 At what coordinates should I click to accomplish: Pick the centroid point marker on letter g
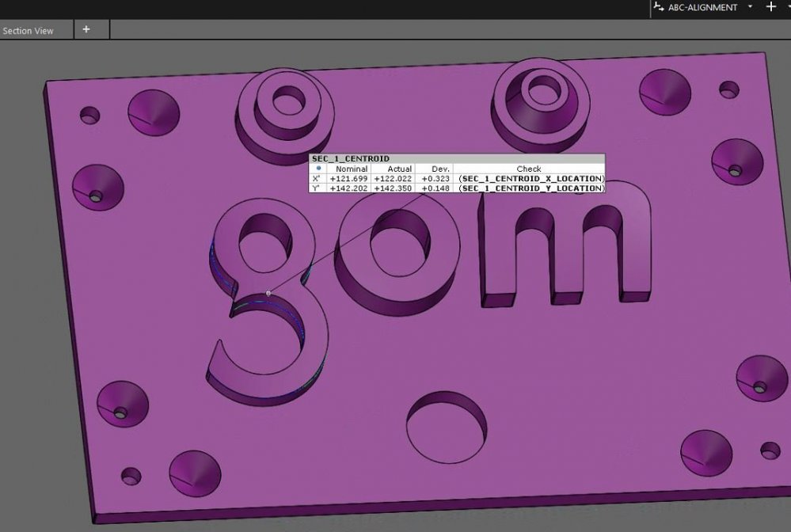click(268, 293)
